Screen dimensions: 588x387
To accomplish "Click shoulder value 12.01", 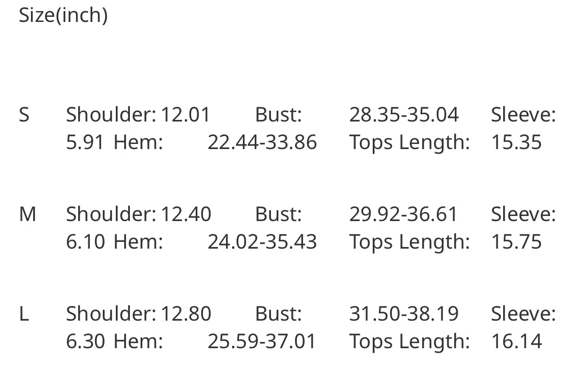I will pyautogui.click(x=186, y=115).
